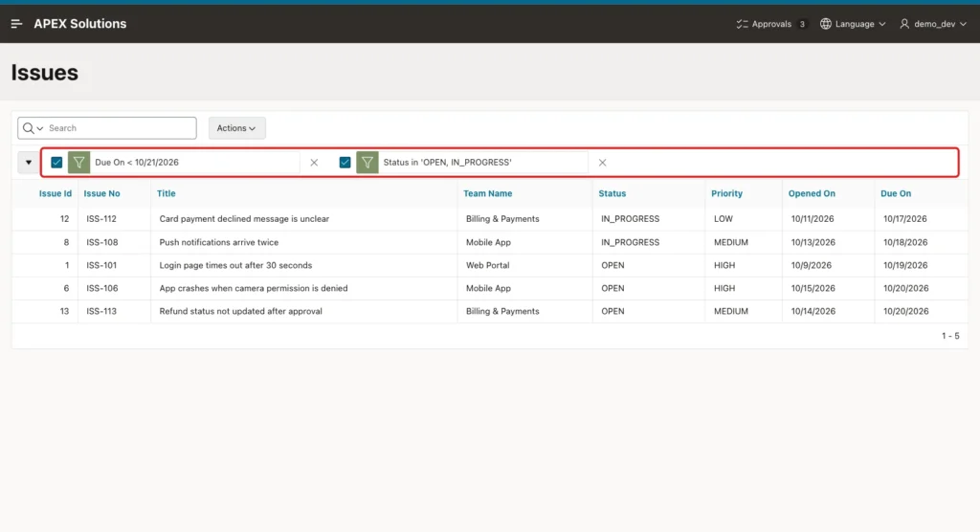Click the 1 - 5 pagination text
Viewport: 980px width, 532px height.
point(950,337)
